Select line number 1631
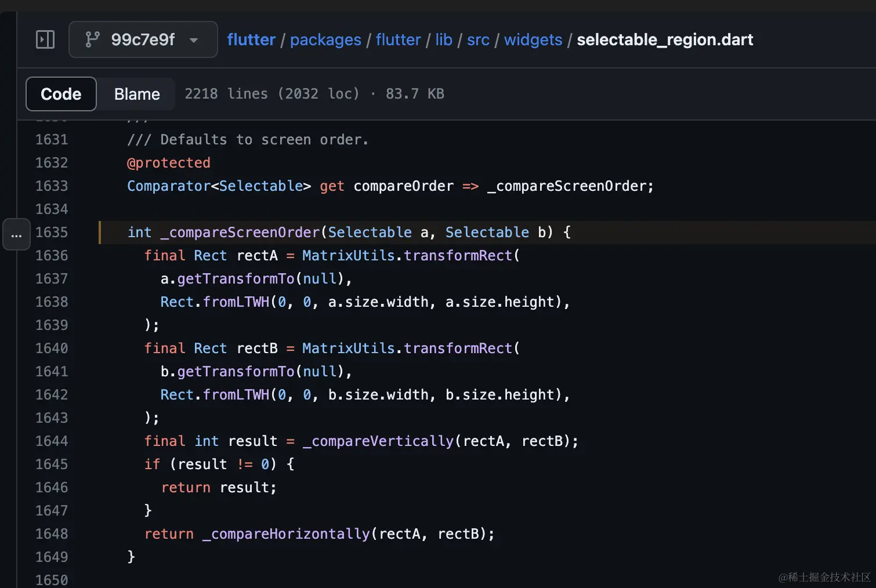876x588 pixels. 52,140
